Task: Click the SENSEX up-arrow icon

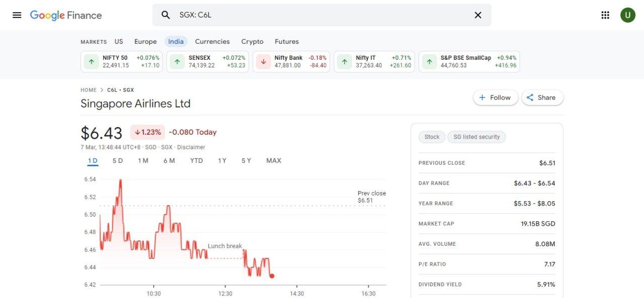Action: coord(177,62)
